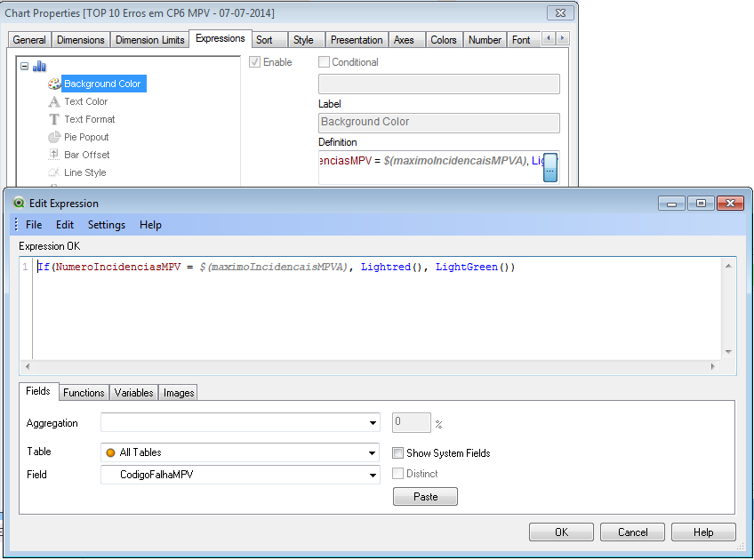The image size is (754, 560).
Task: Click the vertical scrollbar up arrow in editor
Action: click(728, 267)
